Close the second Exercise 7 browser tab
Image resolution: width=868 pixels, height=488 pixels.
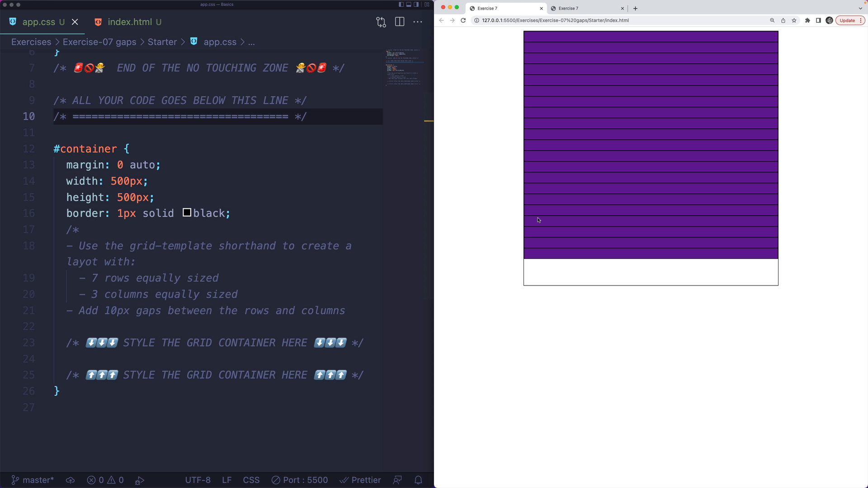(x=622, y=8)
